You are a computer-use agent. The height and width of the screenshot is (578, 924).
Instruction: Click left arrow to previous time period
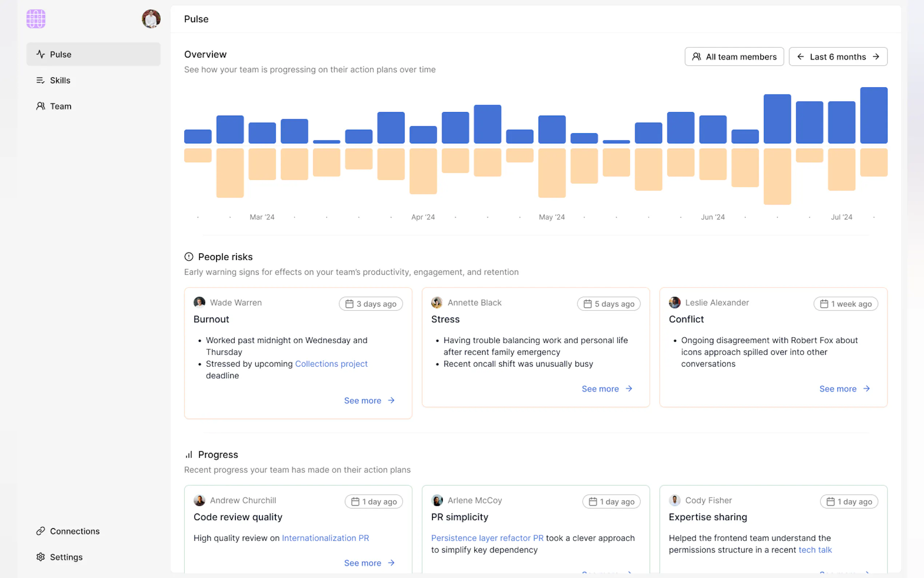coord(800,56)
